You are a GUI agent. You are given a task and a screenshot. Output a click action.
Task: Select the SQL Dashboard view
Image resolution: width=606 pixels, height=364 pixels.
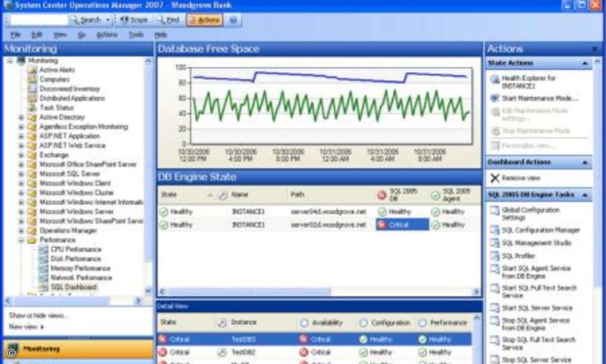click(x=73, y=287)
